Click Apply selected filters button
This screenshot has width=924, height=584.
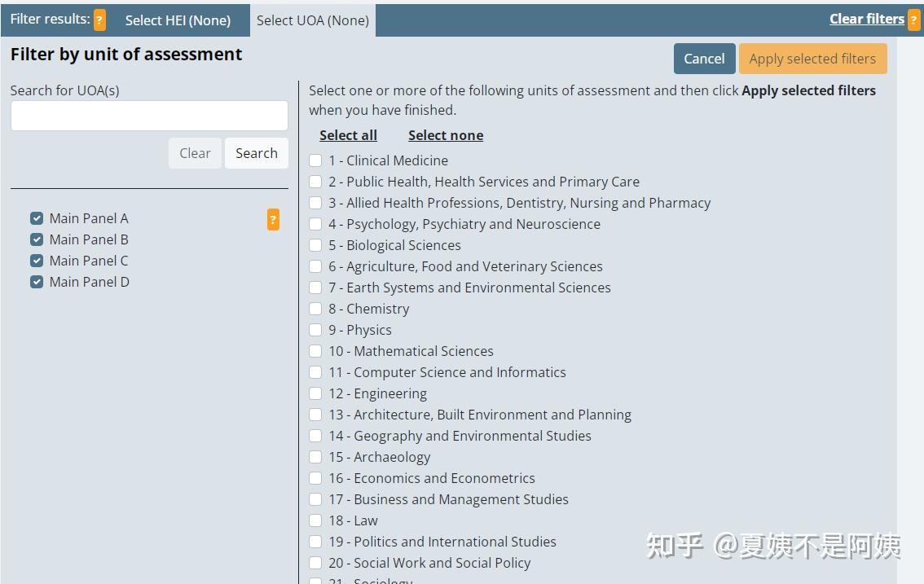tap(812, 59)
